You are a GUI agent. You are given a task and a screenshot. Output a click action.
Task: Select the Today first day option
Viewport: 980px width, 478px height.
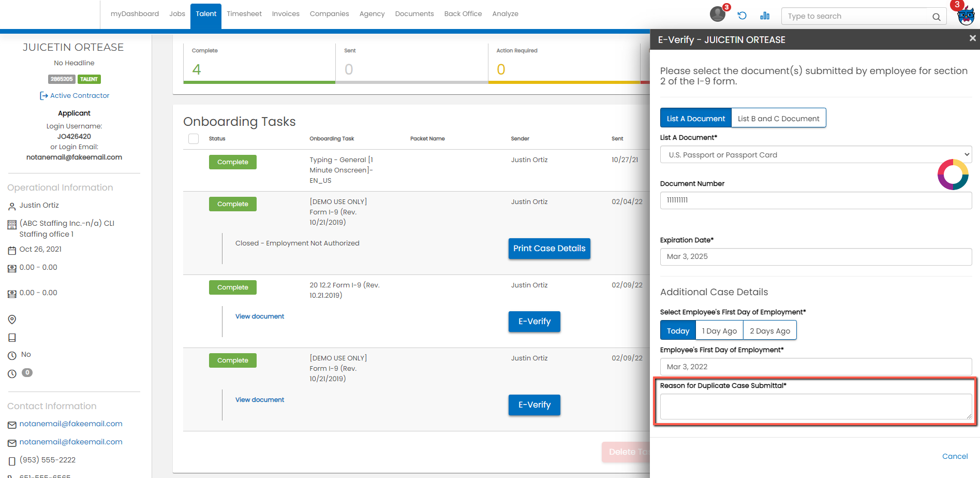[x=678, y=330]
